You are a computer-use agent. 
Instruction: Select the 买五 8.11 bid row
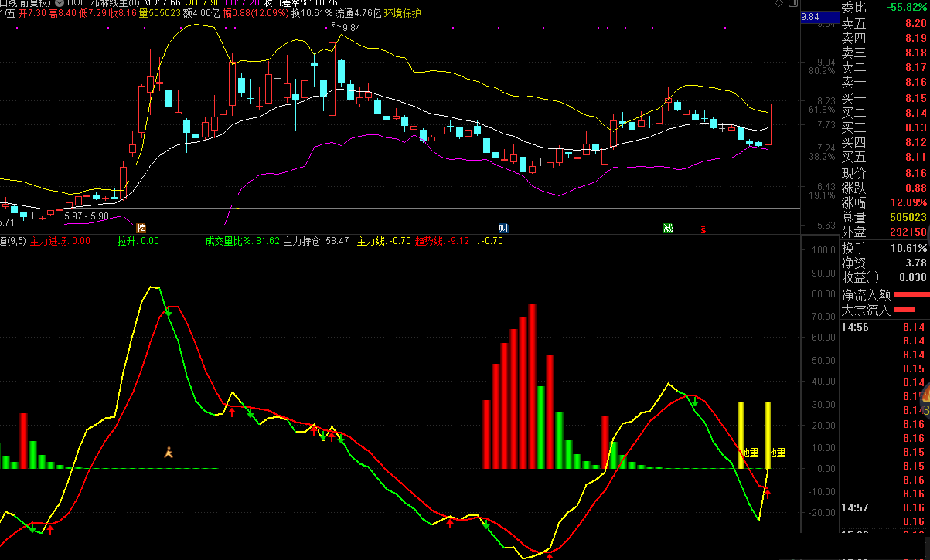pyautogui.click(x=884, y=157)
